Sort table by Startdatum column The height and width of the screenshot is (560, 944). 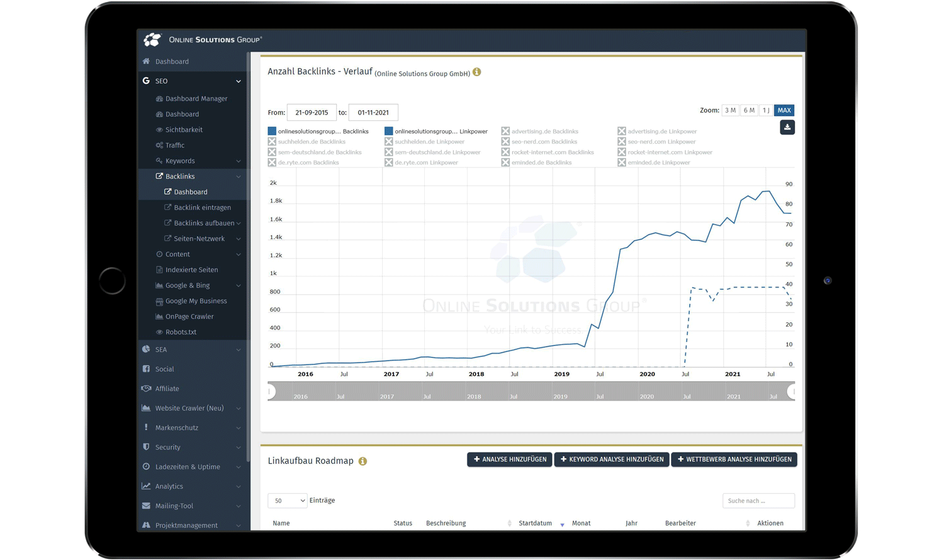click(535, 523)
